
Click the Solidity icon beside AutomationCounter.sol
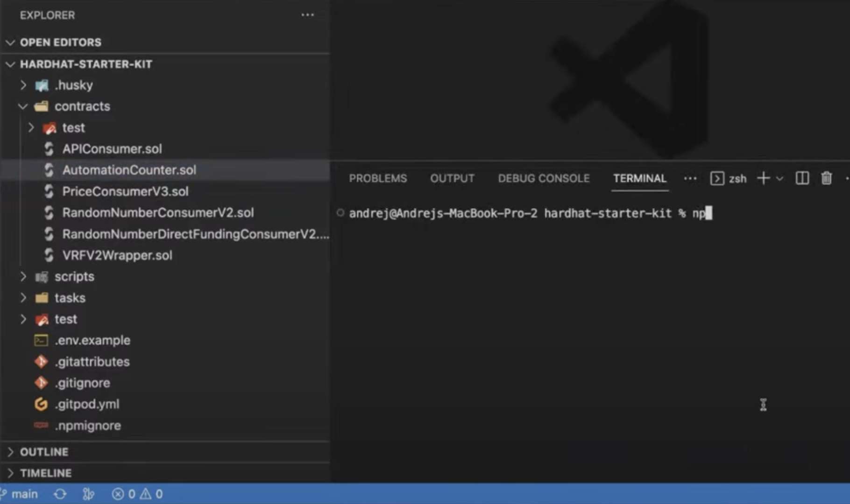49,170
